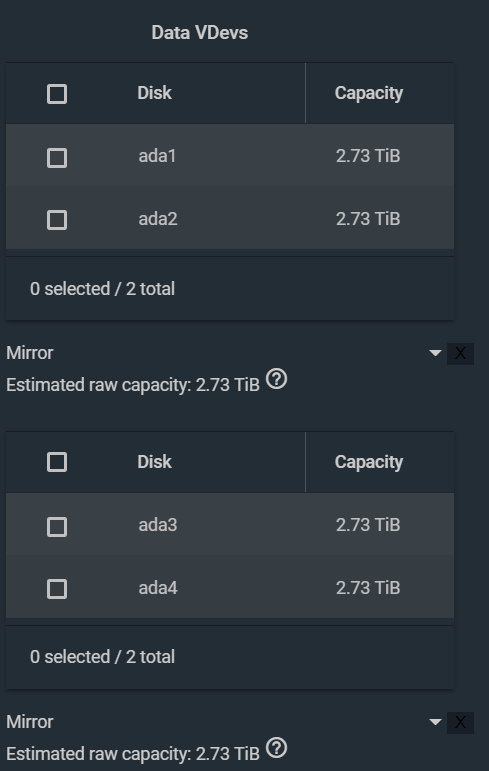Expand the first Mirror layout dropdown arrow
Screen dimensions: 489x771
pos(435,353)
